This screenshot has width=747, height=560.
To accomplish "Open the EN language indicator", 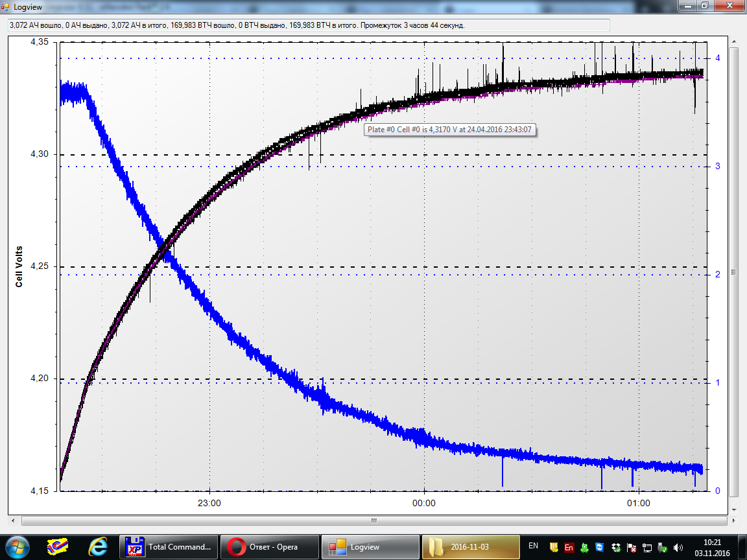I will coord(533,546).
